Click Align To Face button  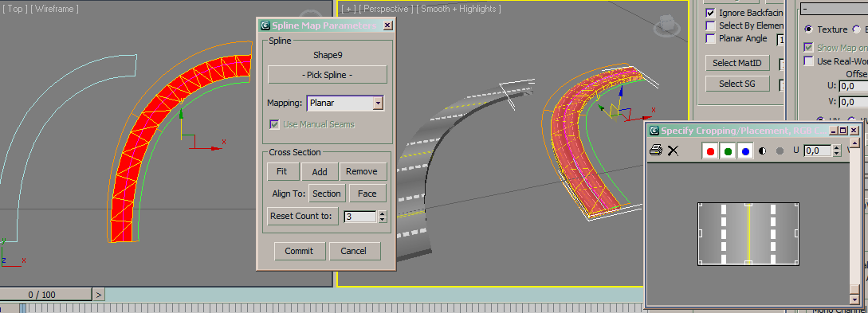[367, 194]
